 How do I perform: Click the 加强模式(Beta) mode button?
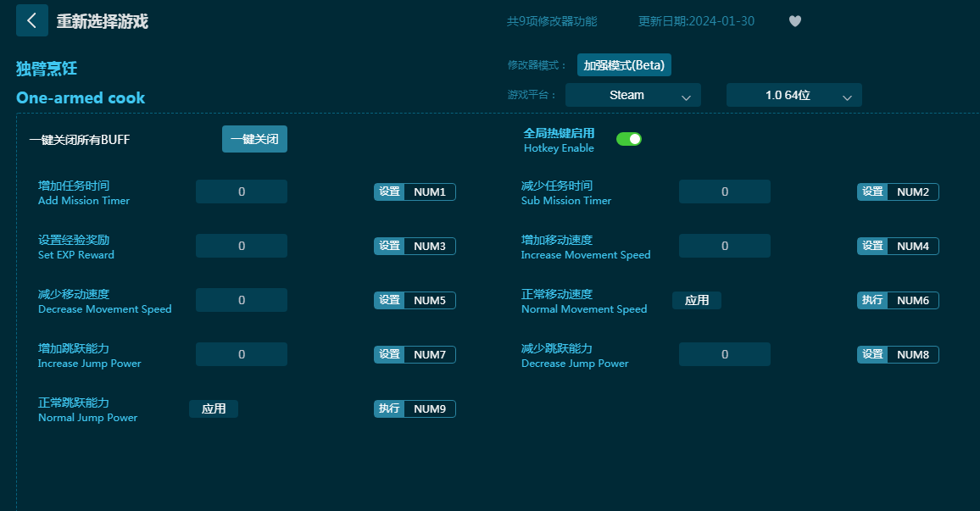click(624, 65)
